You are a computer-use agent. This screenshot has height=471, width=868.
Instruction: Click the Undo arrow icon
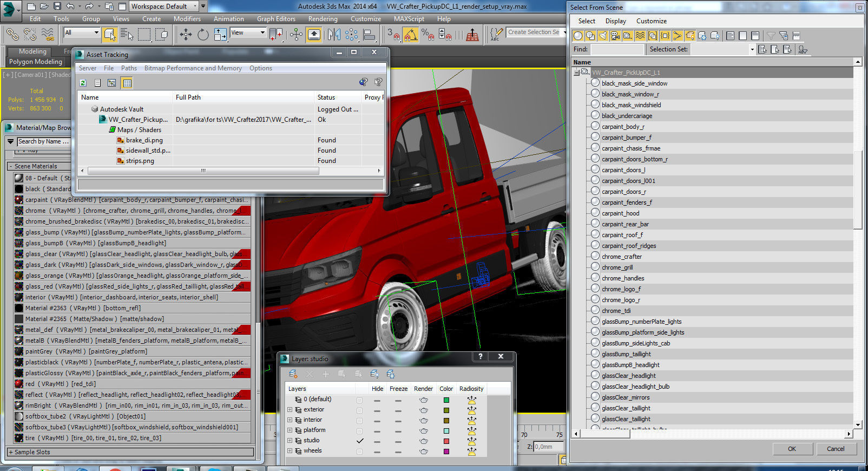click(70, 6)
